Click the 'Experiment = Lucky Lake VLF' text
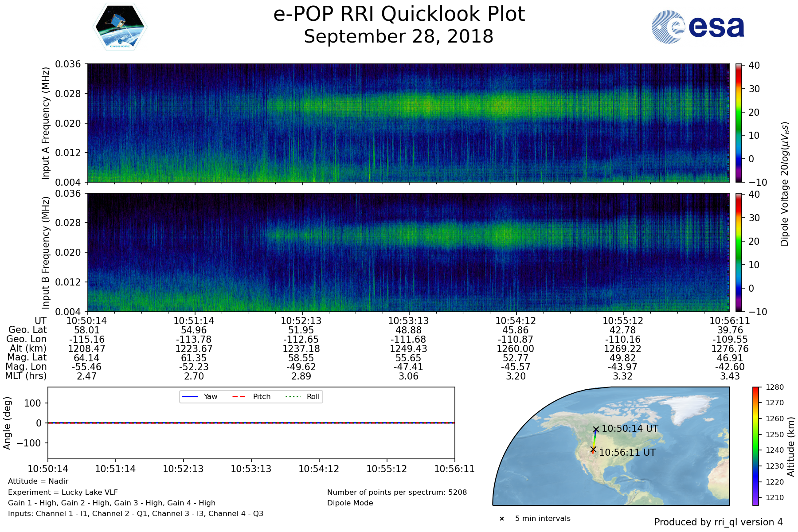Viewport: 798px width, 532px height. (63, 492)
